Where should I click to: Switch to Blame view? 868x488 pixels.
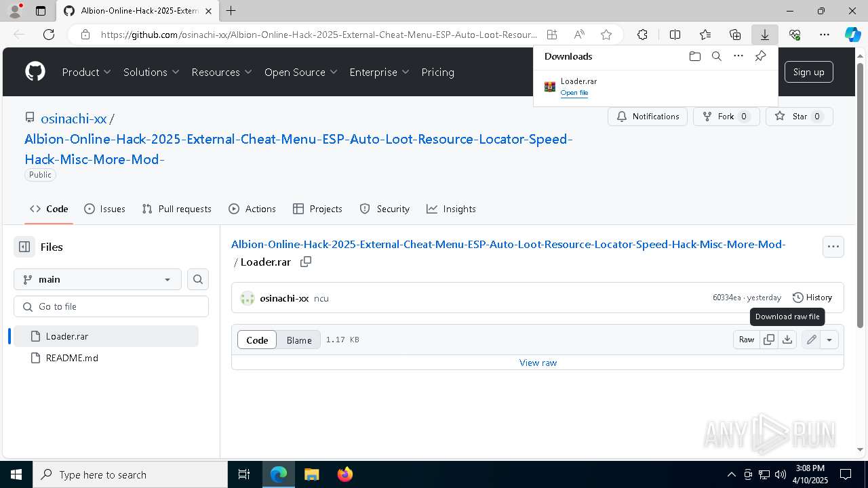(x=299, y=340)
